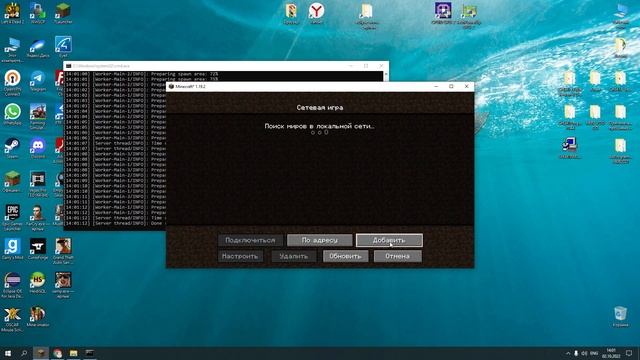Click the Удалить delete server button
This screenshot has width=640, height=360.
(x=293, y=256)
